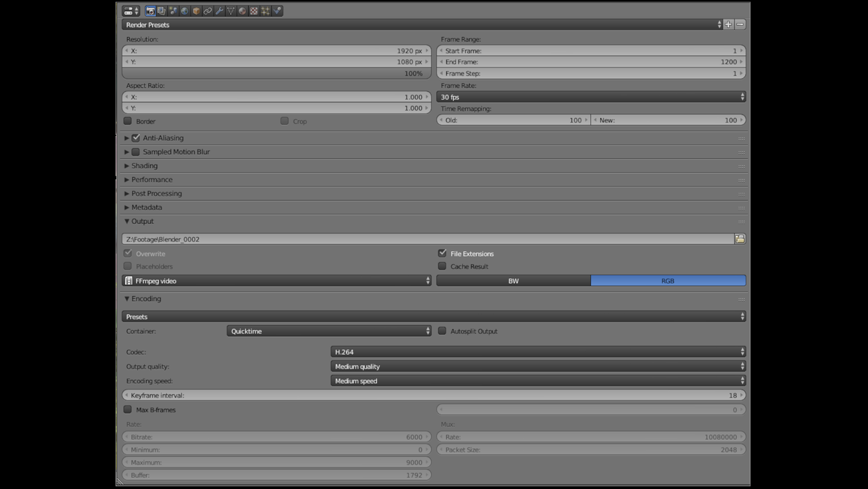Open the Modifiers wrench icon
This screenshot has width=868, height=489.
(x=219, y=11)
